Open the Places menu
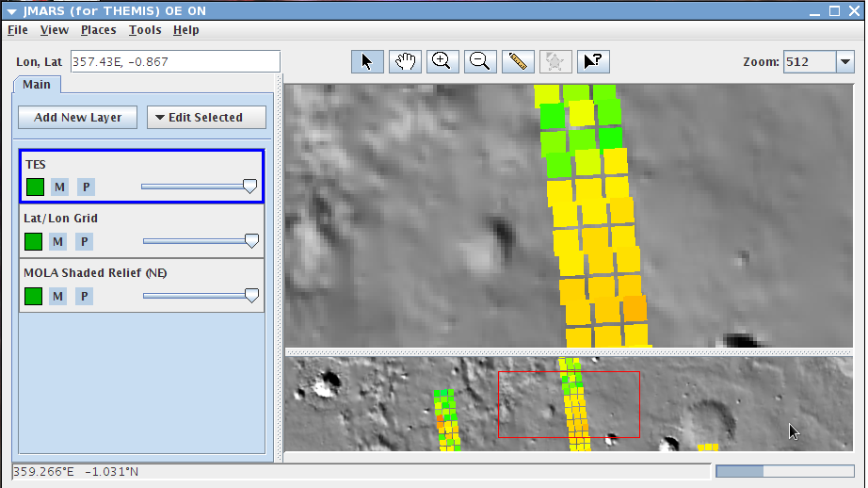 tap(98, 30)
